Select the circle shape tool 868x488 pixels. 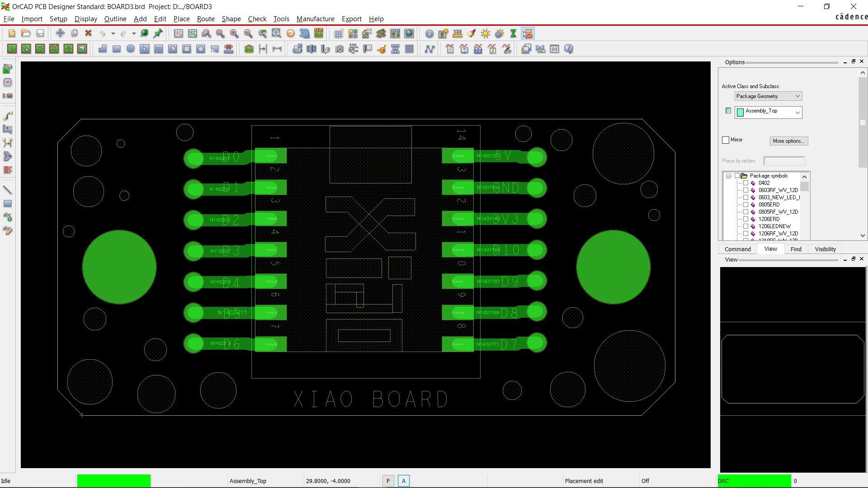pyautogui.click(x=131, y=49)
